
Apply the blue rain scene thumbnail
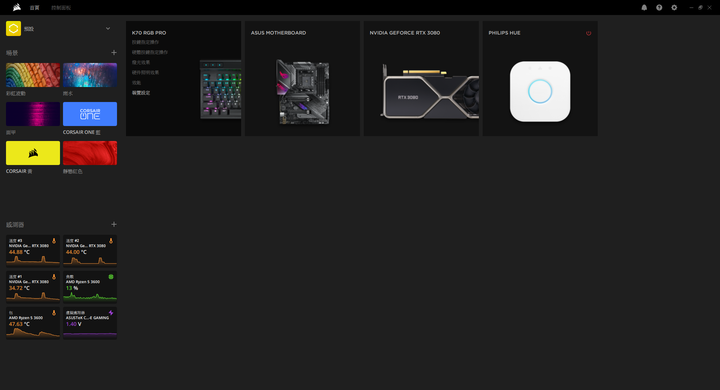90,75
